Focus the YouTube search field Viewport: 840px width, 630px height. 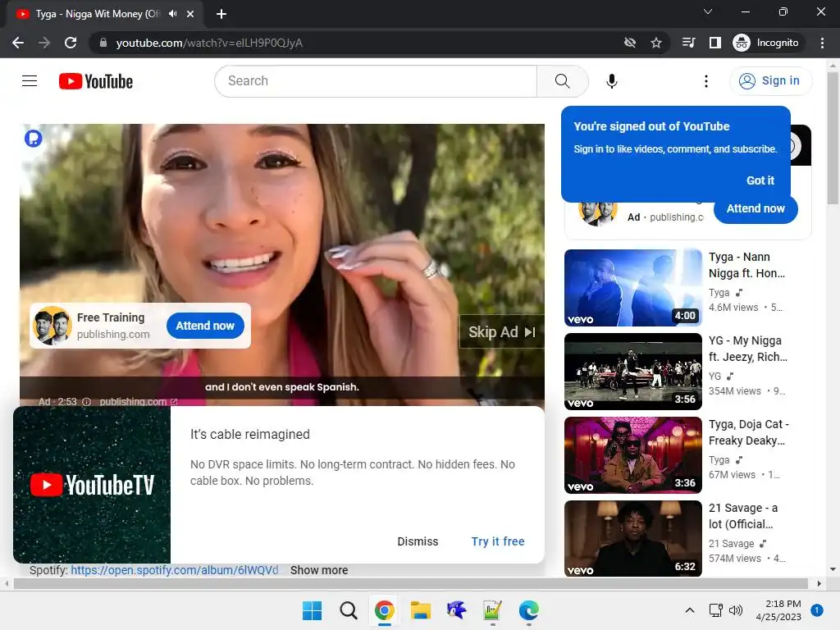click(376, 81)
